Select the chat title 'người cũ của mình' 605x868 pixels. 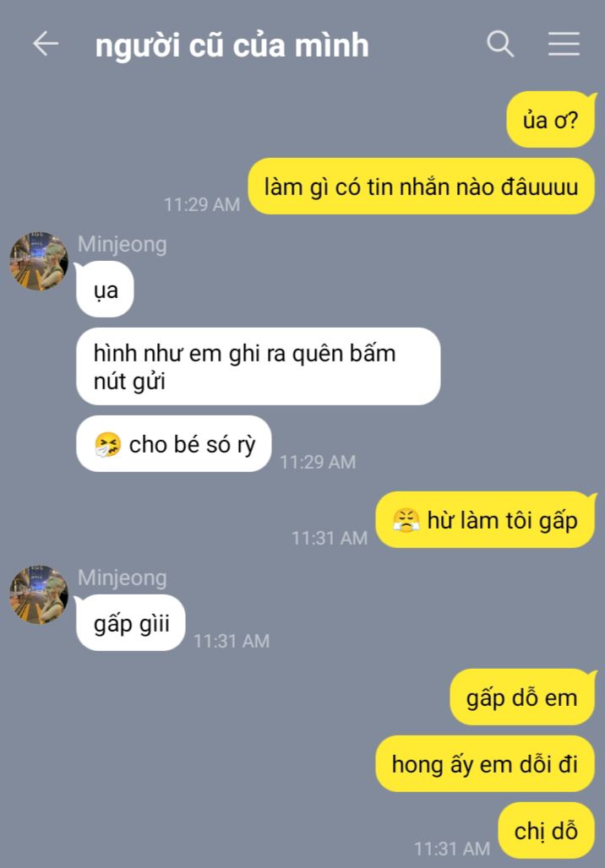point(232,46)
